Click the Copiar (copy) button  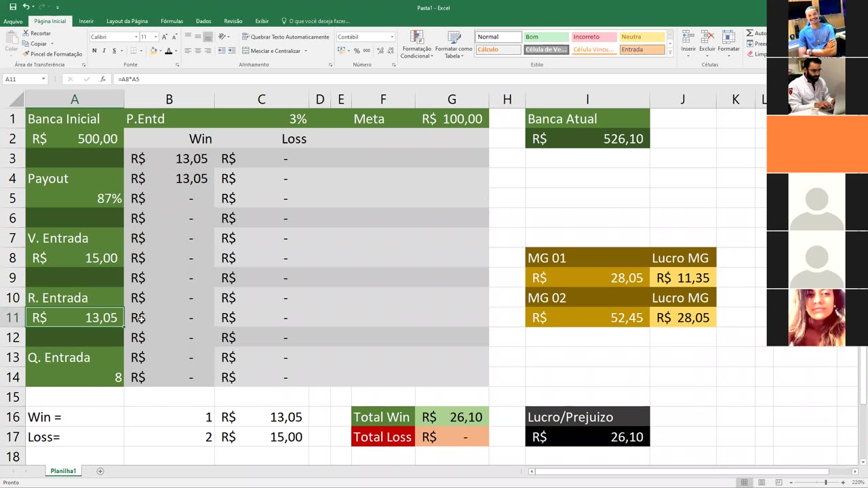point(35,43)
